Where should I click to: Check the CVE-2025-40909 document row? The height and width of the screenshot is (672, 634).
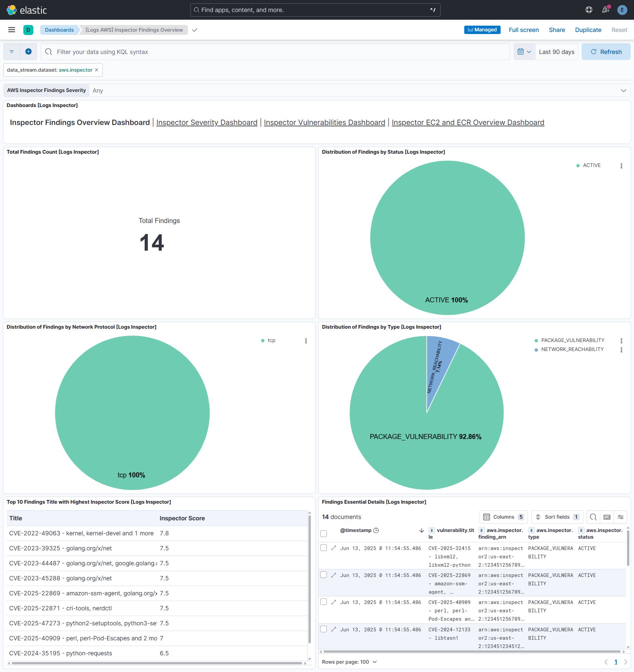coord(324,602)
